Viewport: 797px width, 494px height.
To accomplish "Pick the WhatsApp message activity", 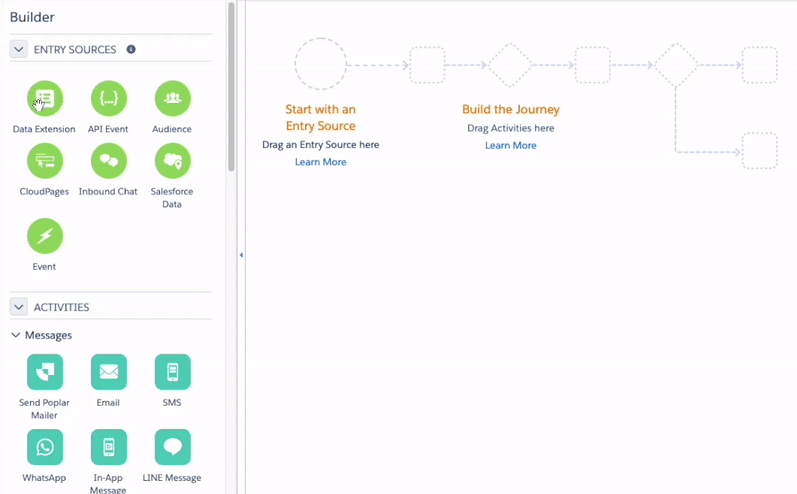I will (x=44, y=448).
